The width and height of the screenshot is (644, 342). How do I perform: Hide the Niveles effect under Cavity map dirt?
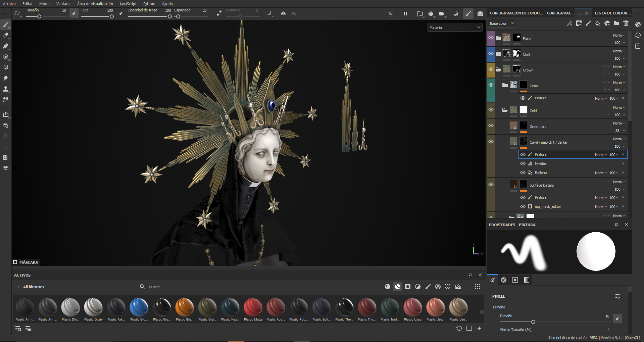coord(523,163)
